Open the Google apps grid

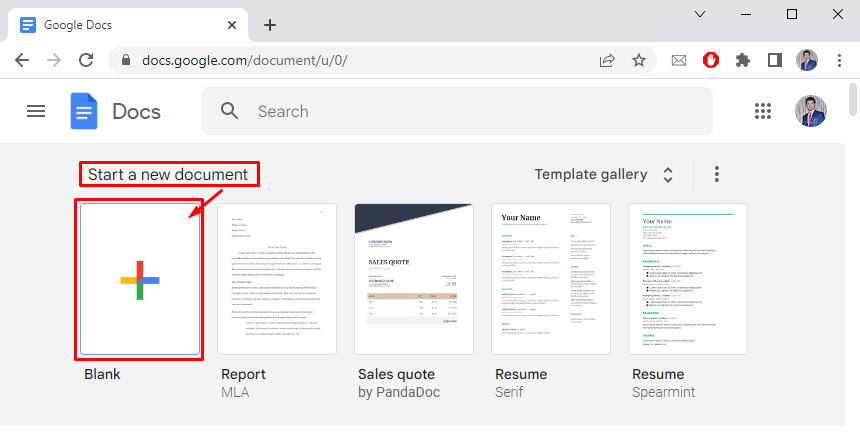point(764,111)
